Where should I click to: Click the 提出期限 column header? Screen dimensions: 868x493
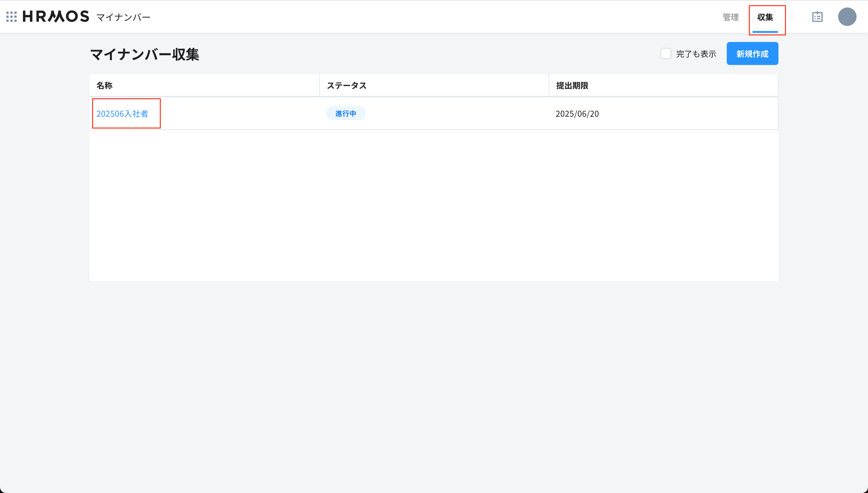(x=572, y=86)
